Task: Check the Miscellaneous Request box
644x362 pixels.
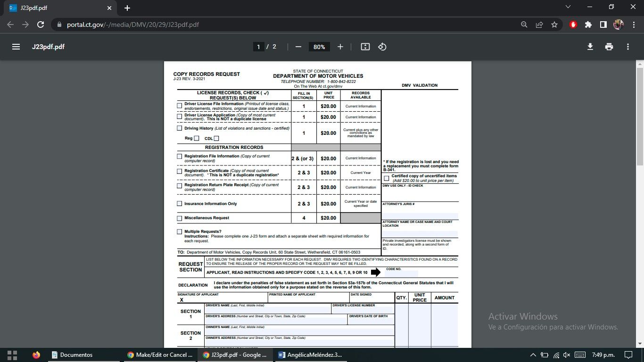Action: tap(179, 218)
